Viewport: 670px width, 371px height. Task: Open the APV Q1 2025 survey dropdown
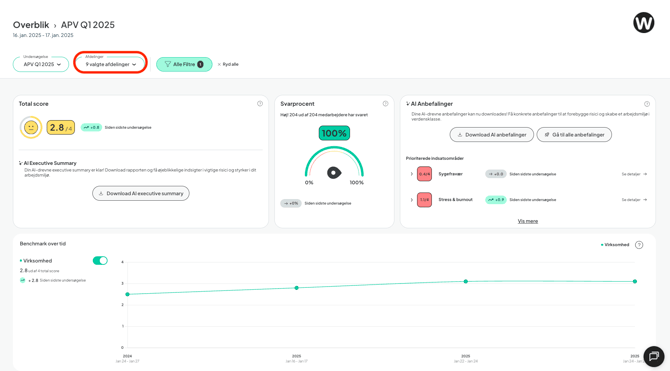point(41,64)
